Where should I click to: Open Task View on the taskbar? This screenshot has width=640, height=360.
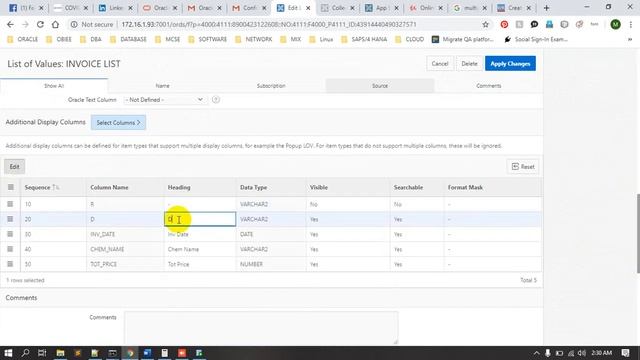[x=42, y=353]
